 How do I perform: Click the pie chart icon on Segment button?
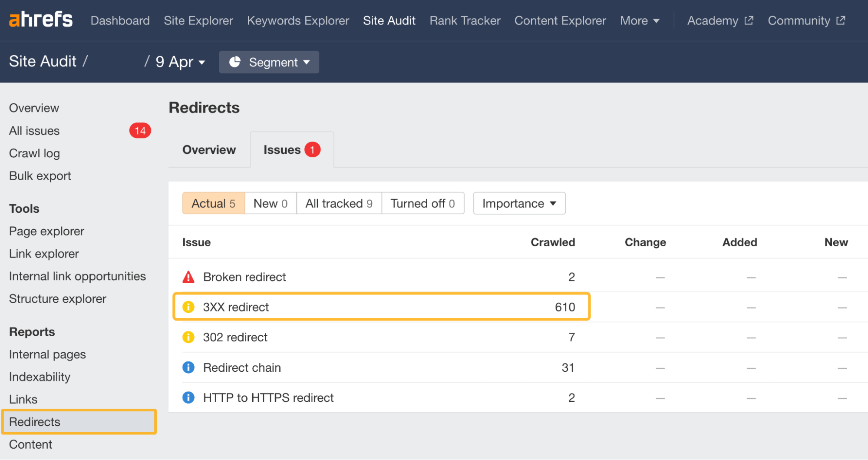click(235, 62)
